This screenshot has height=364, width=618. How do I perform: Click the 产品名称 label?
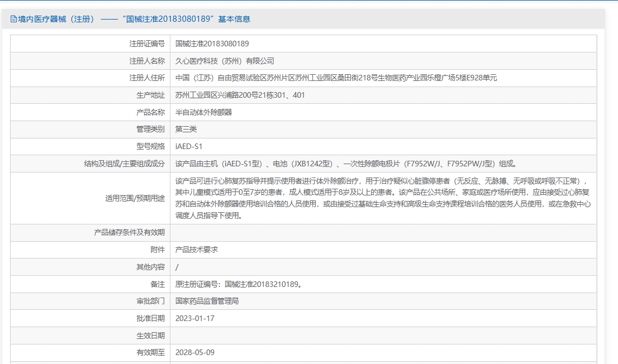pyautogui.click(x=150, y=112)
